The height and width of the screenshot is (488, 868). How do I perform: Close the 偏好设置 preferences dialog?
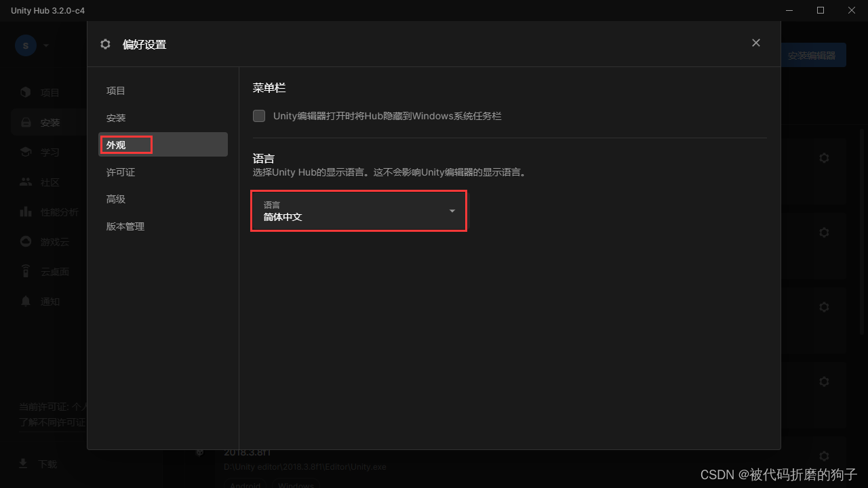[x=756, y=43]
